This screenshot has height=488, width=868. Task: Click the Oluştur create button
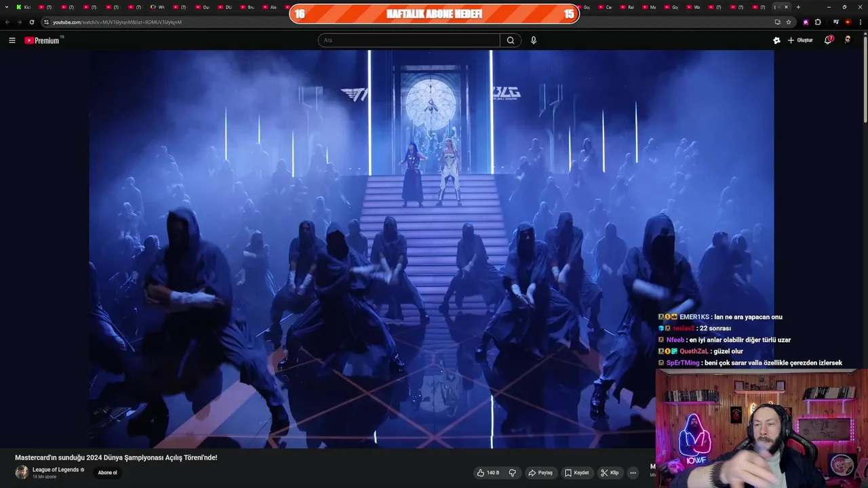(800, 41)
